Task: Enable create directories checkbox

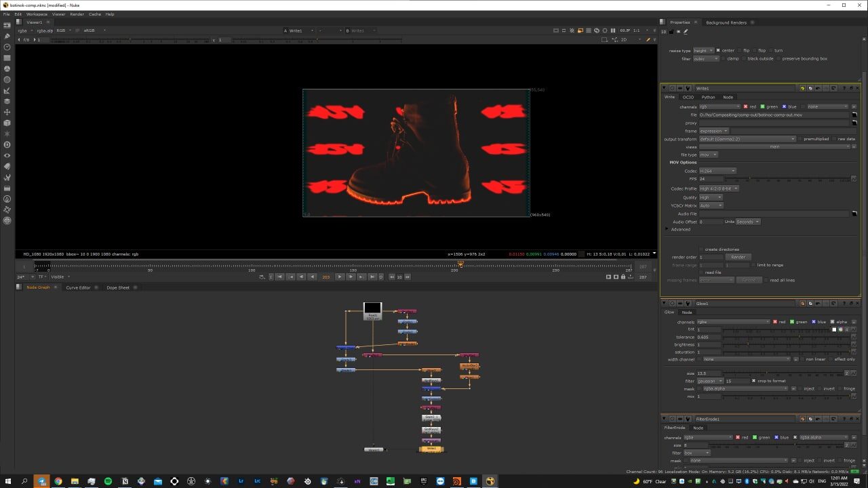Action: [701, 249]
